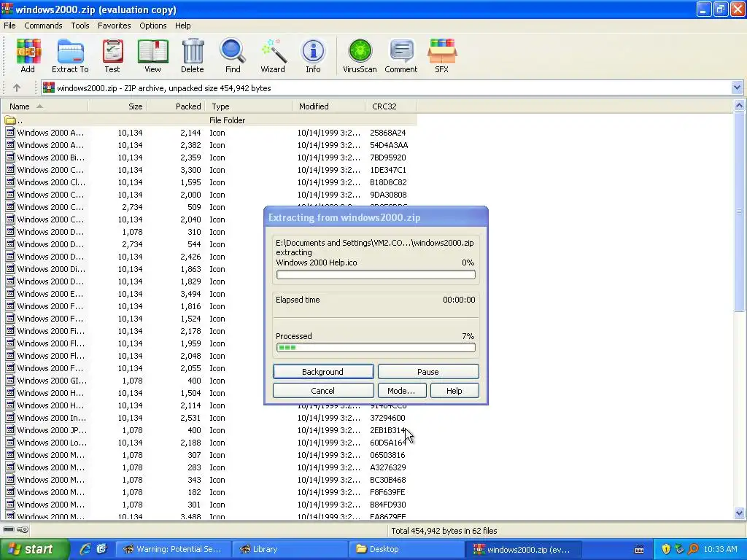Open the Favorites menu
The height and width of the screenshot is (560, 747).
115,26
